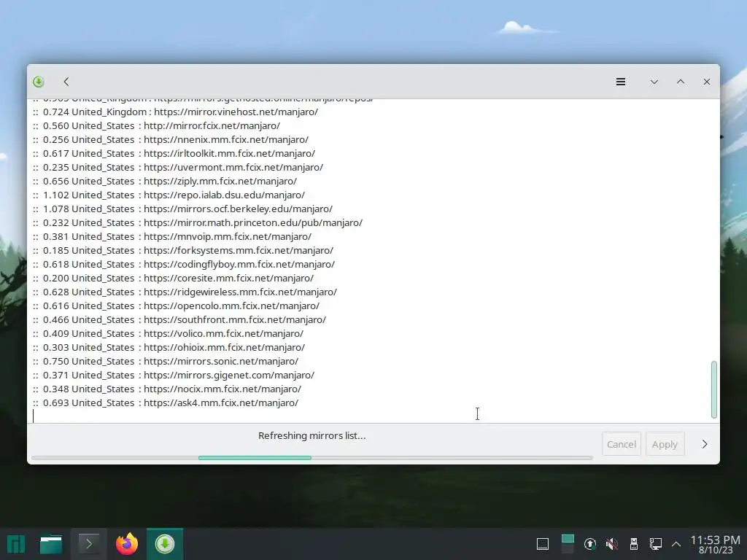Go back using the header arrow

[66, 82]
